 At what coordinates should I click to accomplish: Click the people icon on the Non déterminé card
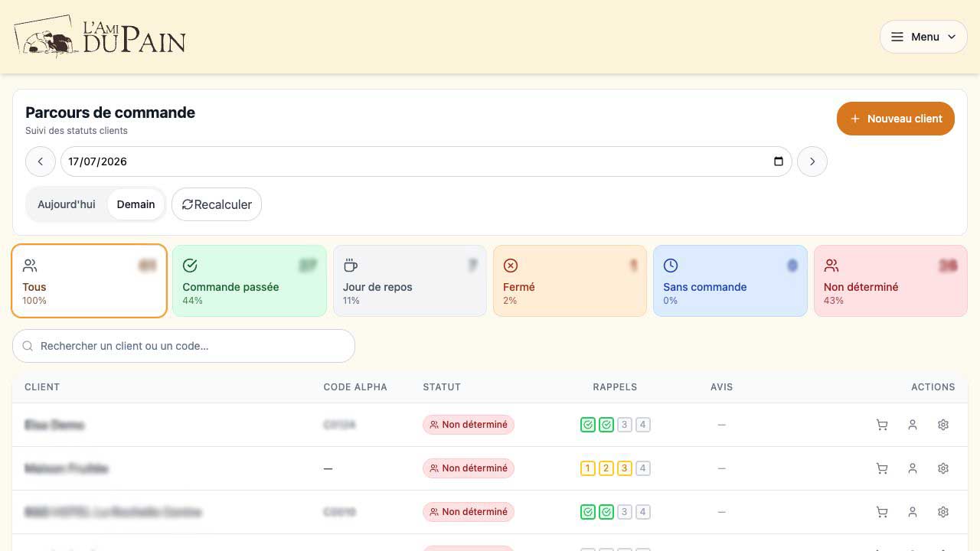pyautogui.click(x=831, y=266)
